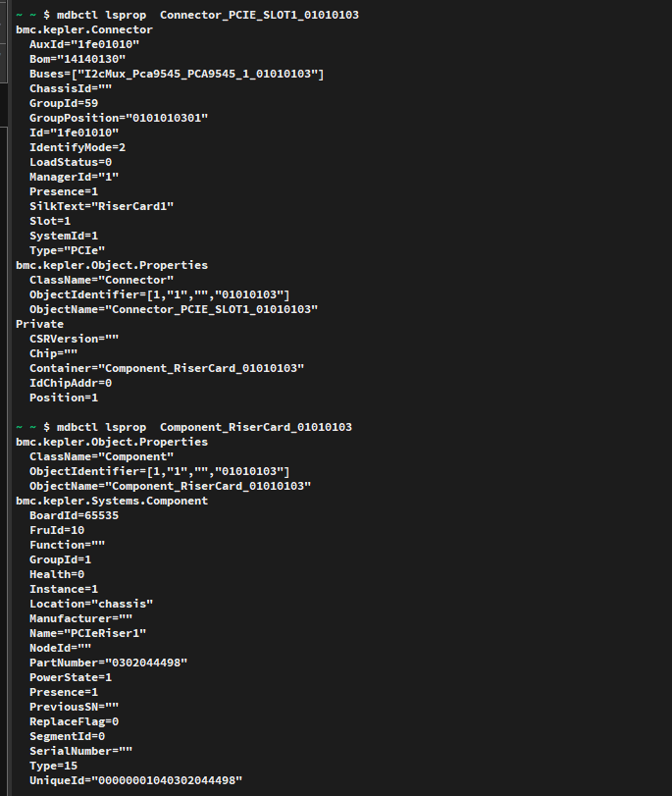
Task: Click the BoardId=65535 line
Action: point(74,515)
